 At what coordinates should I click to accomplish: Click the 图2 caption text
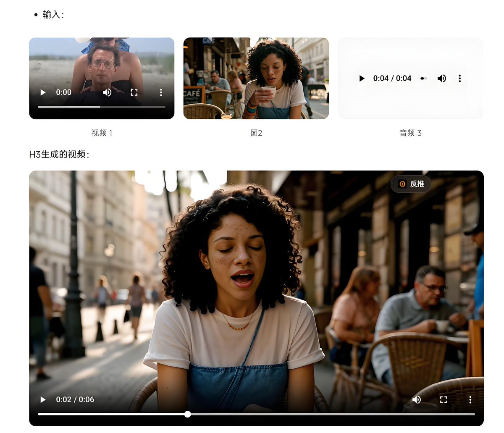tap(256, 133)
